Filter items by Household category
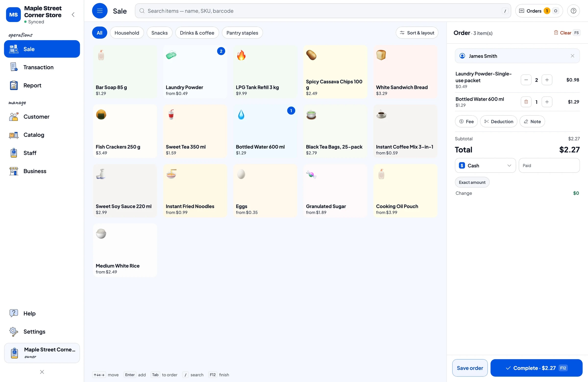 pos(127,33)
